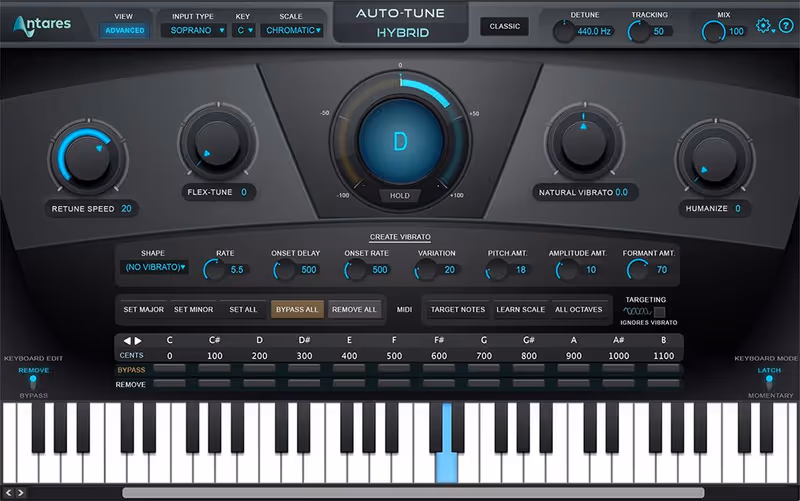
Task: Click the Natural Vibrato value 0.0
Action: (621, 192)
